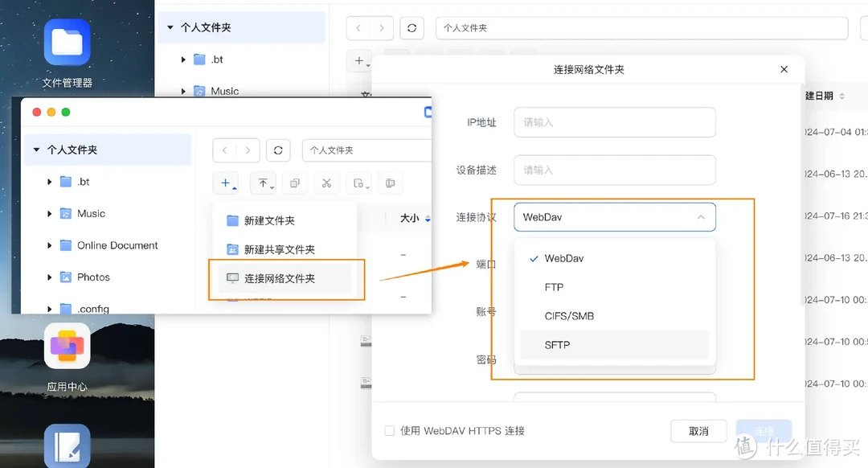868x468 pixels.
Task: Click the upload icon in the toolbar
Action: tap(263, 183)
